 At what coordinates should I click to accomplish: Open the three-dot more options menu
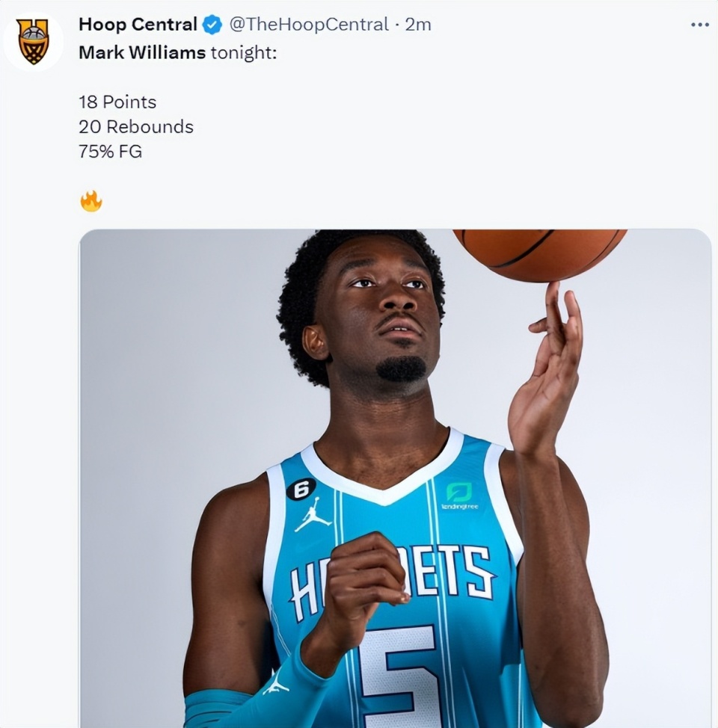(700, 25)
